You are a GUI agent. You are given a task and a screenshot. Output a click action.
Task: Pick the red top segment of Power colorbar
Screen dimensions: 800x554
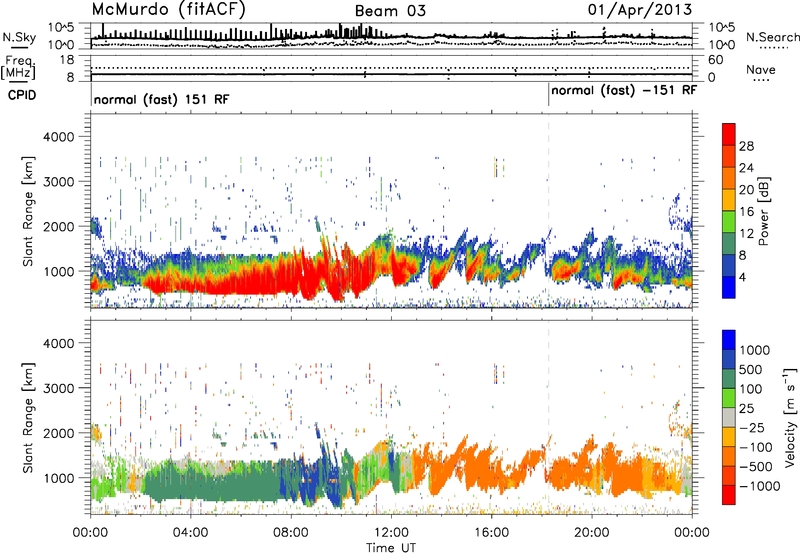coord(729,134)
